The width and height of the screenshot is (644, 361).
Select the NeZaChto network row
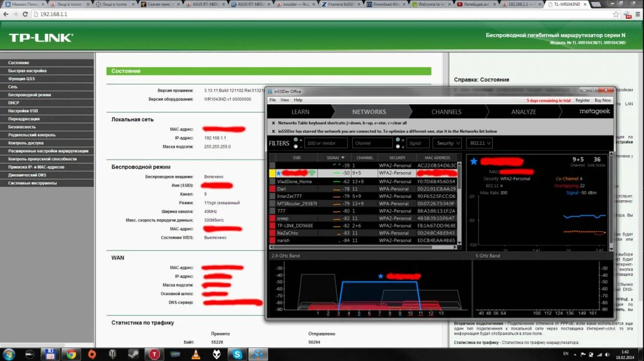click(363, 233)
